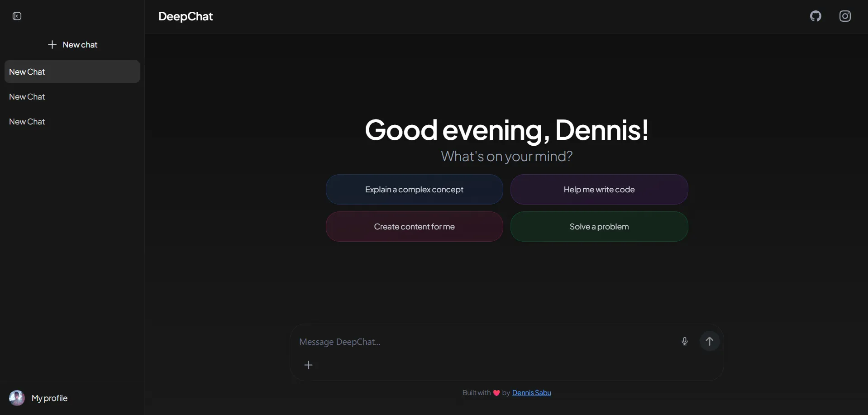Activate microphone voice input
The image size is (868, 415).
pos(685,342)
